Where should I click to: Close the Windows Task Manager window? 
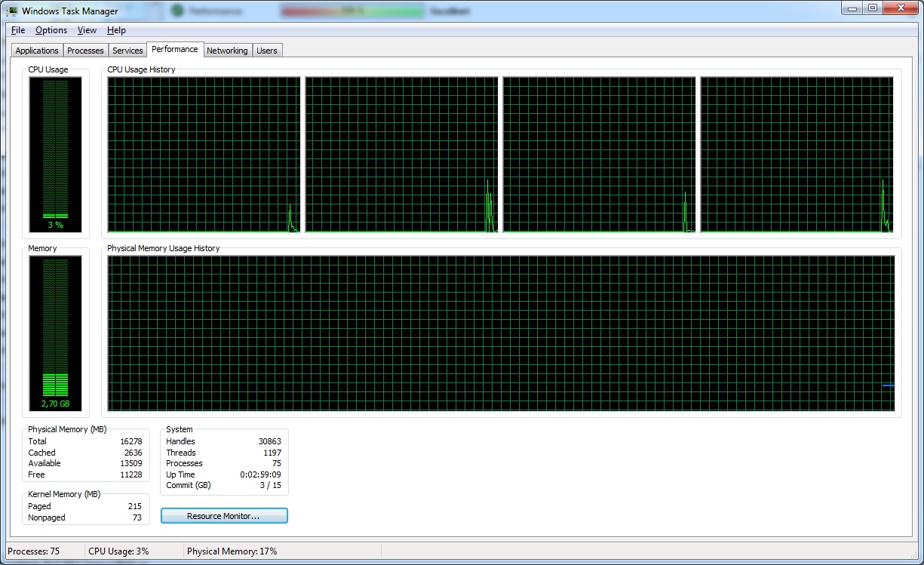(901, 8)
